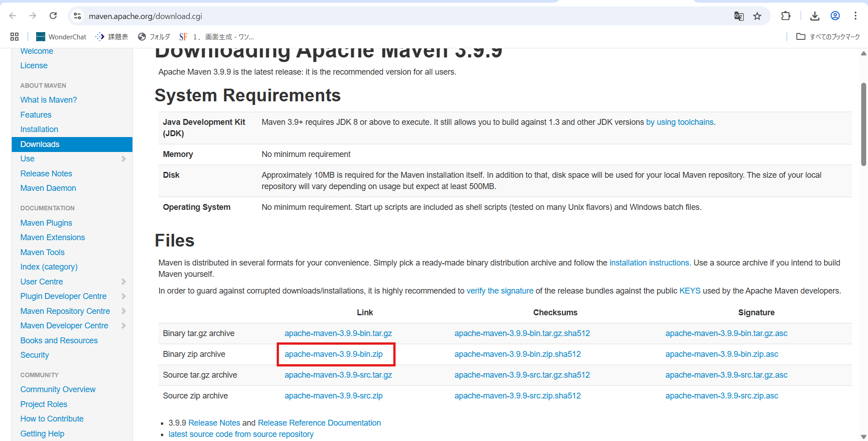Expand the Maven Developer Centre arrow
This screenshot has width=868, height=441.
click(123, 326)
